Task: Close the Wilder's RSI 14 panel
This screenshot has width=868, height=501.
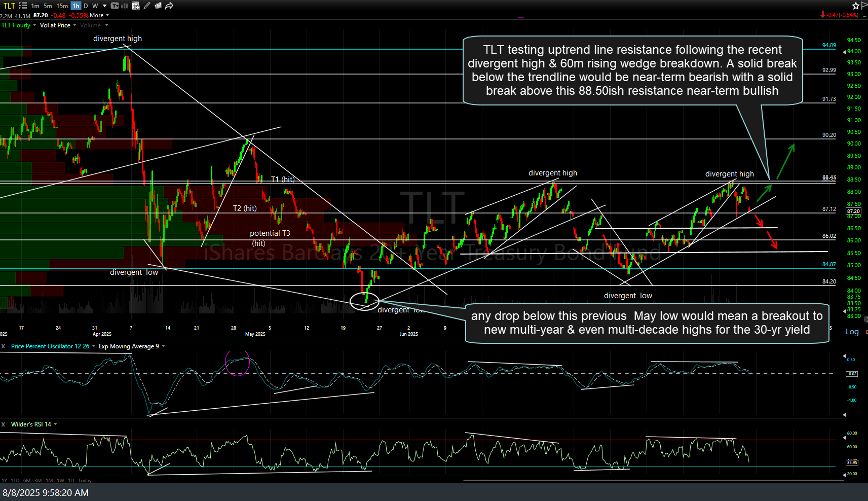Action: click(x=3, y=424)
